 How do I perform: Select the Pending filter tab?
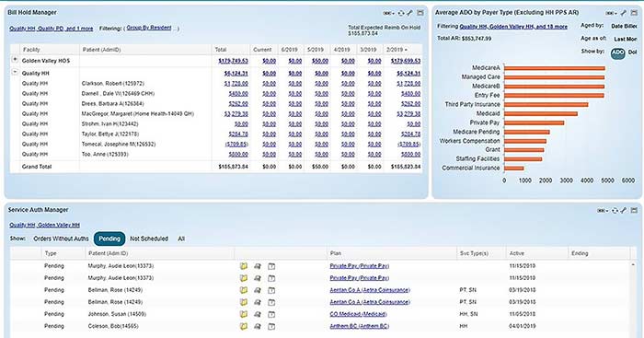tap(109, 239)
